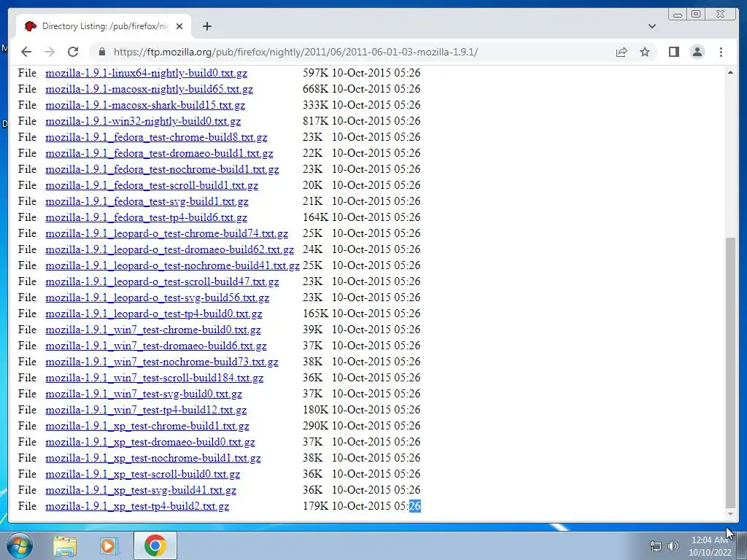The image size is (747, 560).
Task: Click the vertical scrollbar thumb
Action: coord(730,371)
